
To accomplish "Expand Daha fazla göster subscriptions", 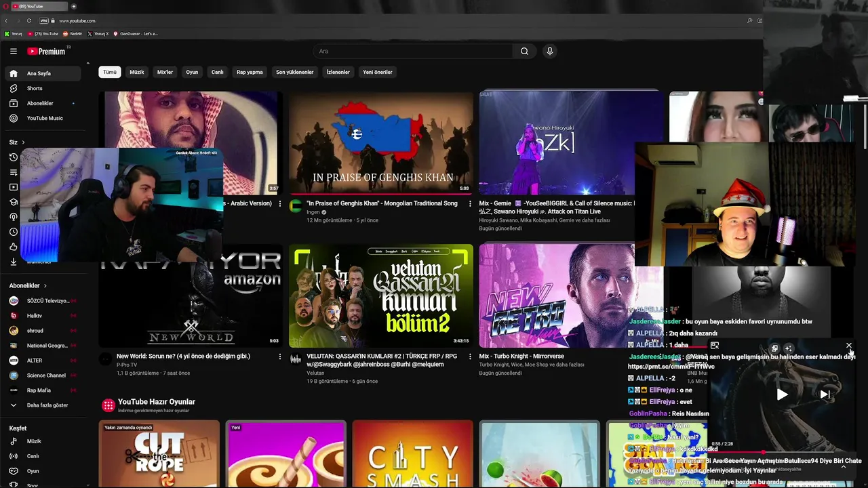I will coord(44,405).
